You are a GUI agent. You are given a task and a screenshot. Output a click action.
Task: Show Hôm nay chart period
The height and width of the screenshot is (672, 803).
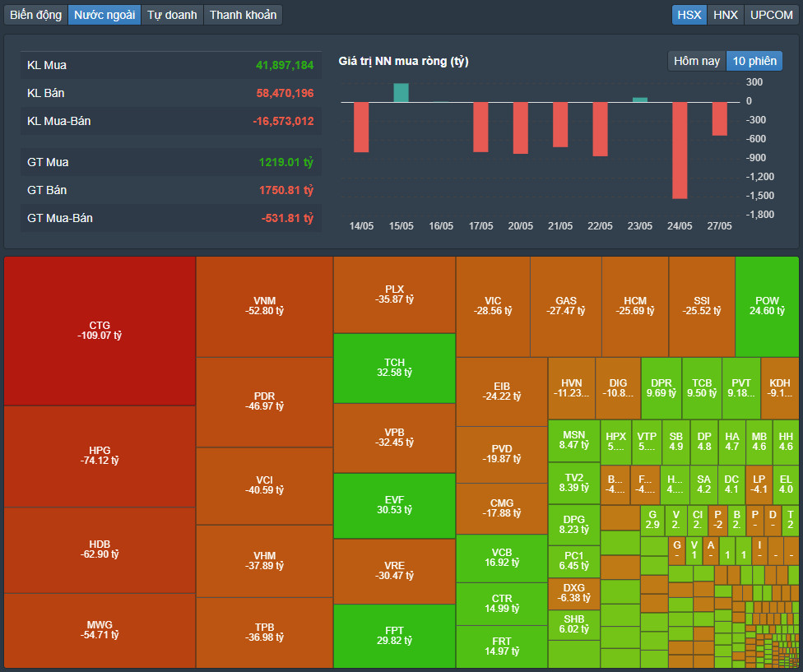[697, 61]
